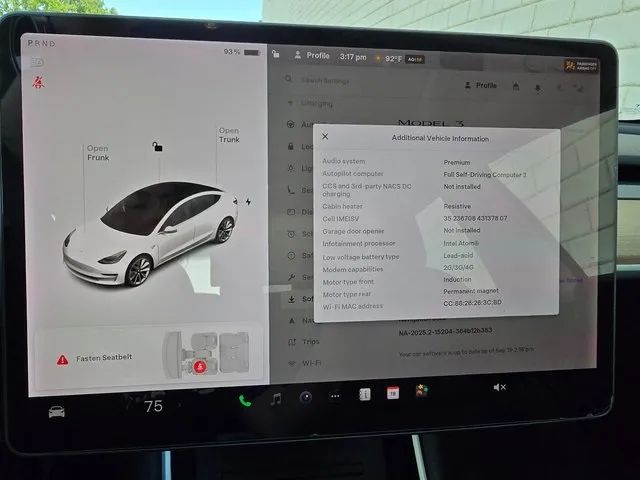
Task: Tap the passenger airbag off indicator
Action: tap(581, 66)
